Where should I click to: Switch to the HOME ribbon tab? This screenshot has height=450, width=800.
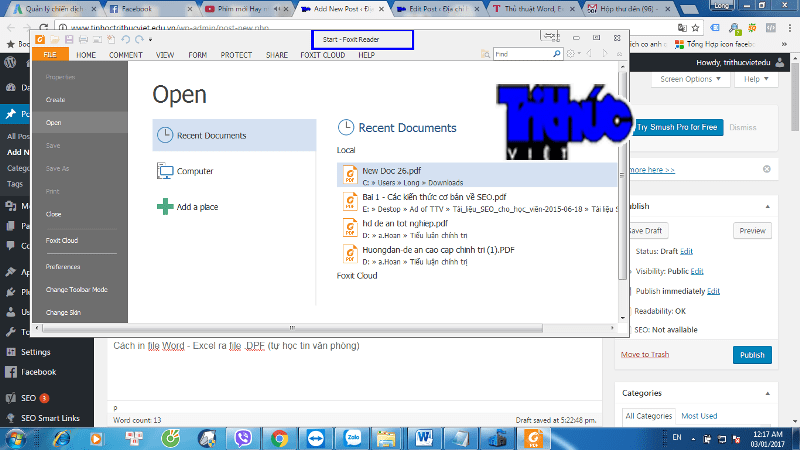click(86, 55)
